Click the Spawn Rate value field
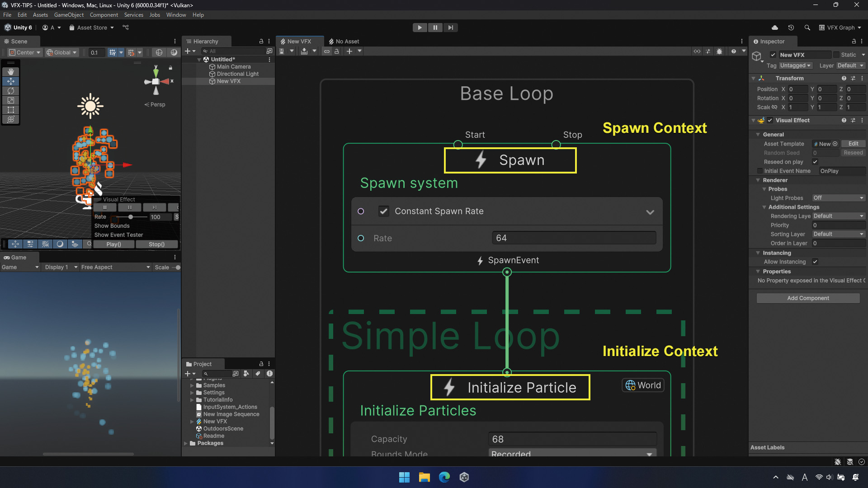This screenshot has width=868, height=488. (x=574, y=238)
